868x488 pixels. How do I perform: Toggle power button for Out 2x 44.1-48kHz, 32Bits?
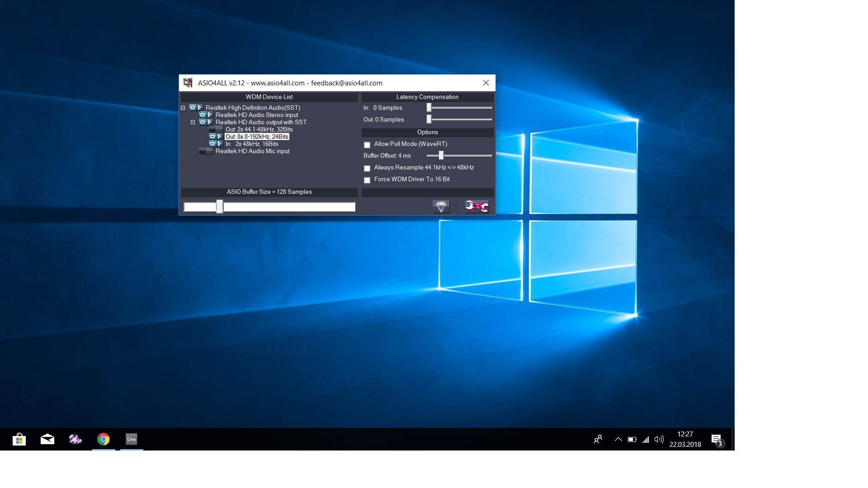click(x=212, y=129)
